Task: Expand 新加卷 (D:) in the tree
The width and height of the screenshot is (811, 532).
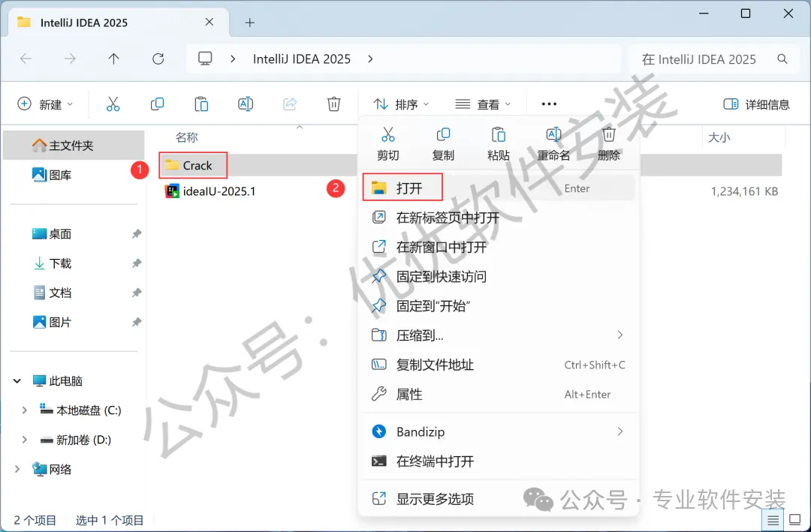Action: (x=24, y=440)
